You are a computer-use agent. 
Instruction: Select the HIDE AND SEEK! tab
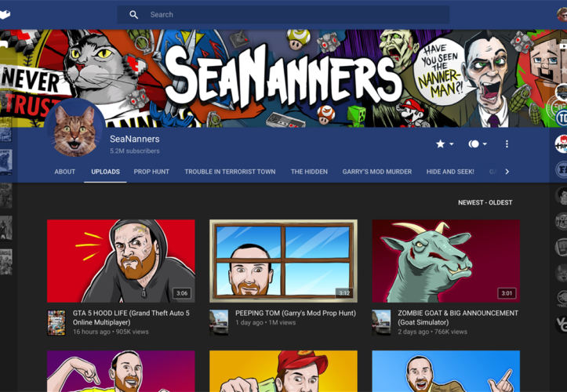[450, 172]
